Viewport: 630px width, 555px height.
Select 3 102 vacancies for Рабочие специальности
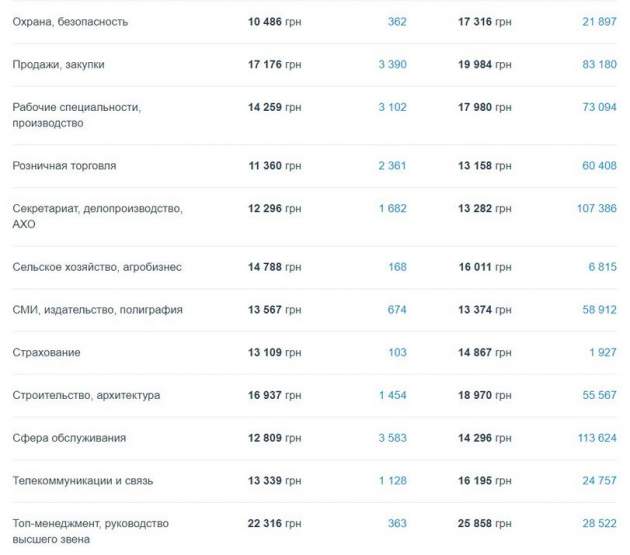392,107
